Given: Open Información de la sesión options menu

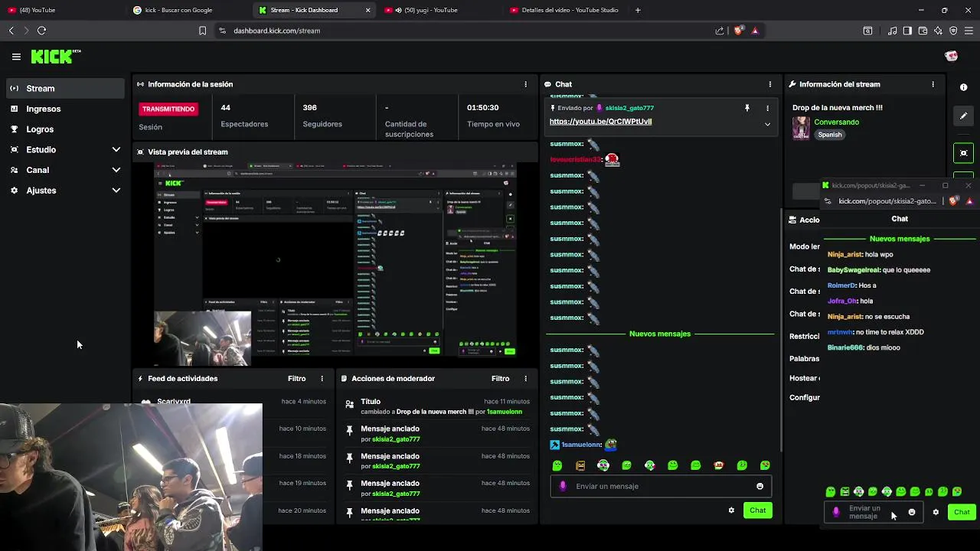Looking at the screenshot, I should 525,84.
